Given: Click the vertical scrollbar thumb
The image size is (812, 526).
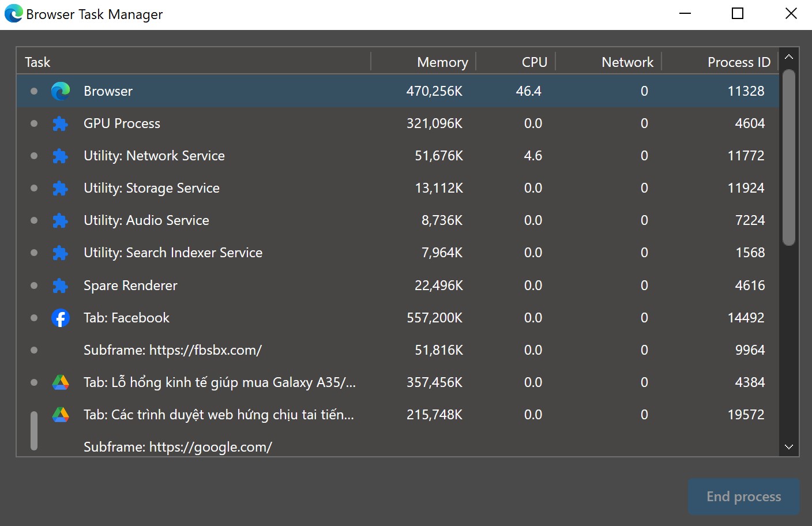Looking at the screenshot, I should point(789,157).
